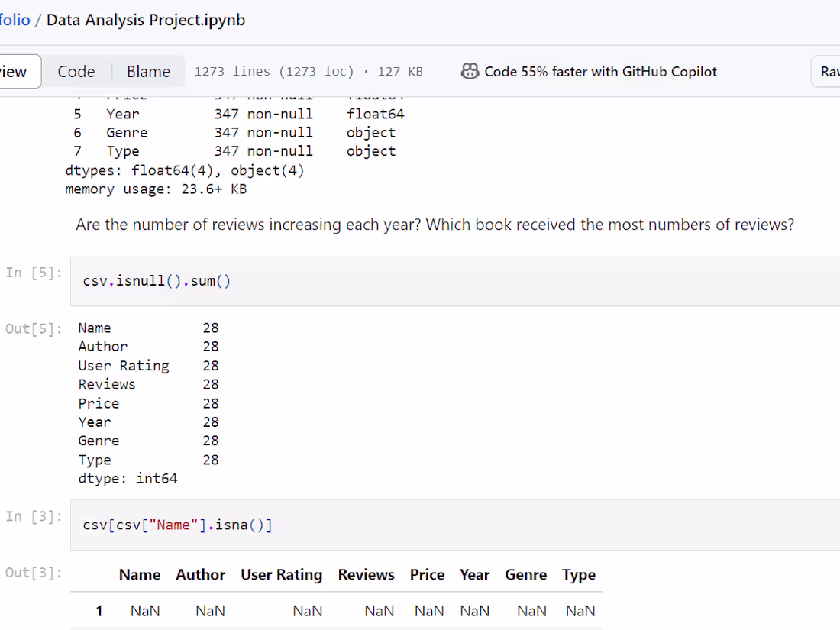840x630 pixels.
Task: Click the Name column header in table
Action: click(x=140, y=574)
